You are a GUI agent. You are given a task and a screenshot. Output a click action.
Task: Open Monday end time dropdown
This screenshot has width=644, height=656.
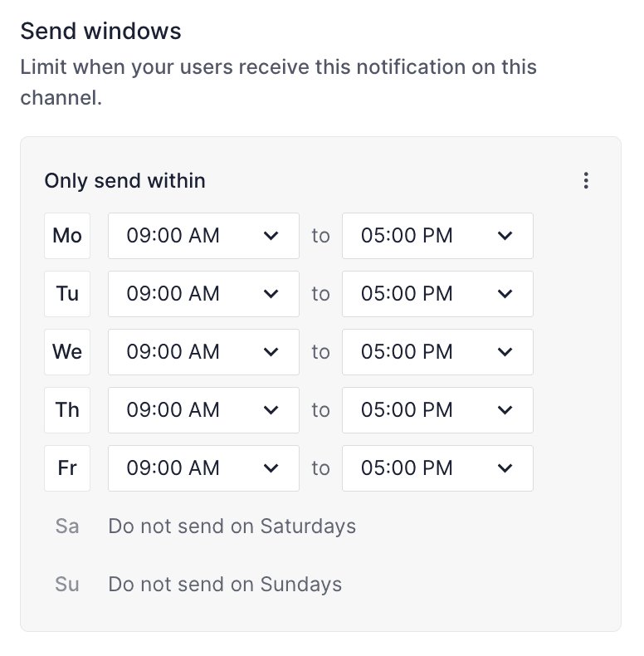point(437,236)
